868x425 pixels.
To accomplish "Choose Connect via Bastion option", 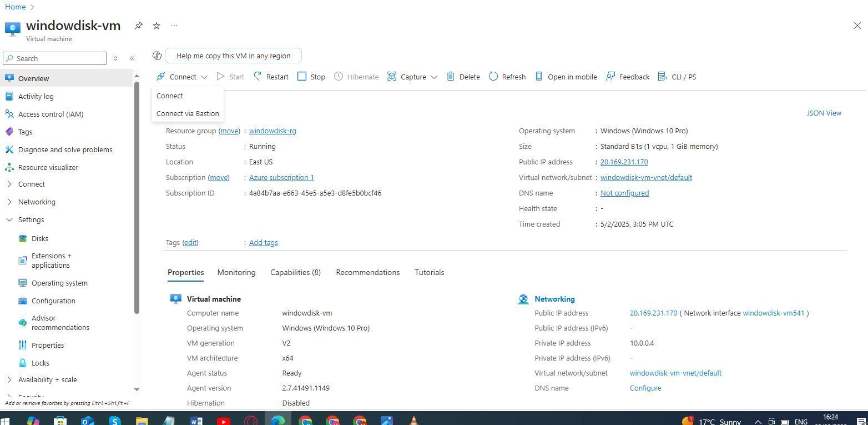I will coord(188,113).
